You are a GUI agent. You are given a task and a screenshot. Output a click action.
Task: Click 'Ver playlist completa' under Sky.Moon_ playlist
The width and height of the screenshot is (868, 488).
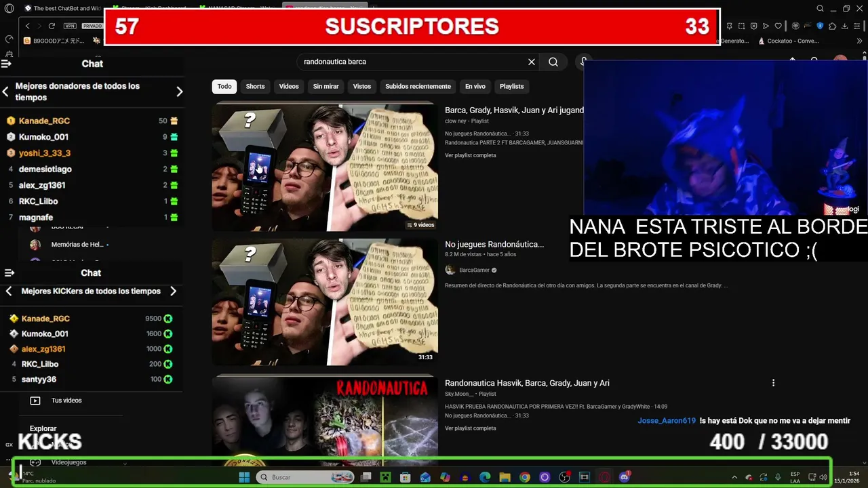(x=471, y=428)
